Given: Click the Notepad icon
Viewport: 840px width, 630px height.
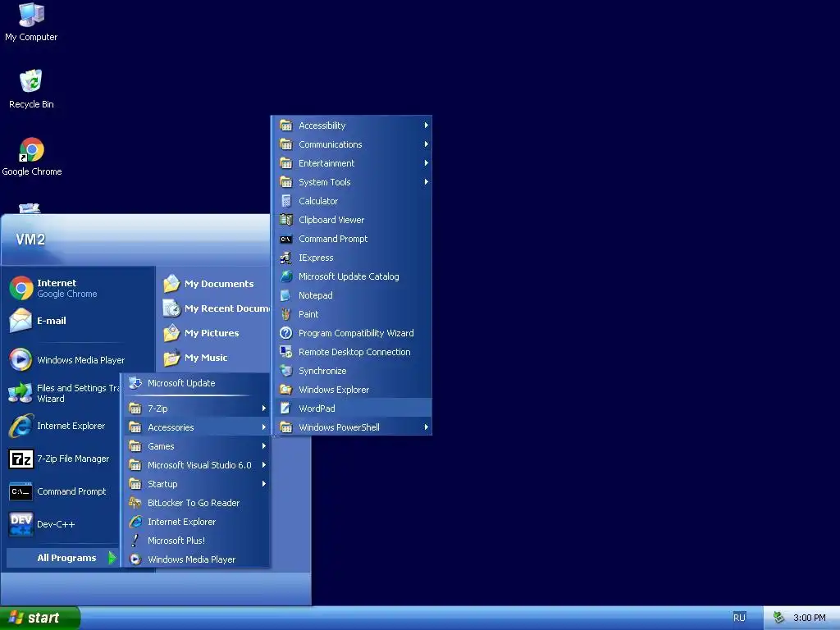Looking at the screenshot, I should [x=286, y=295].
